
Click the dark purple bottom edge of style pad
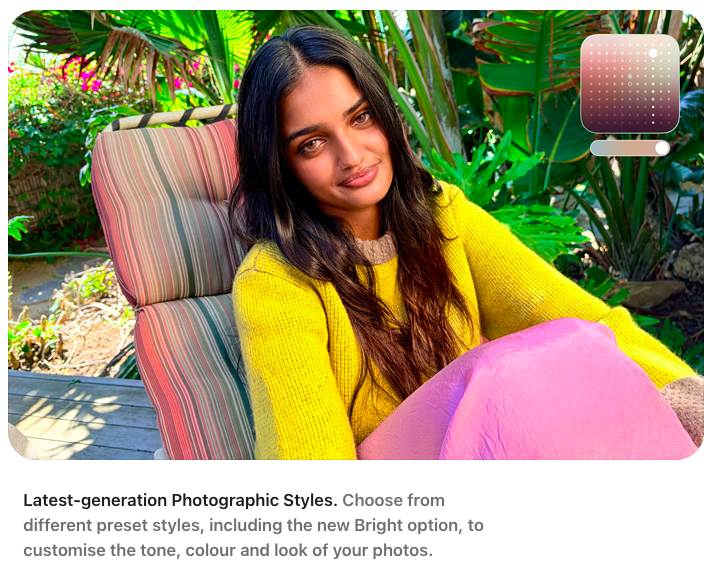630,128
